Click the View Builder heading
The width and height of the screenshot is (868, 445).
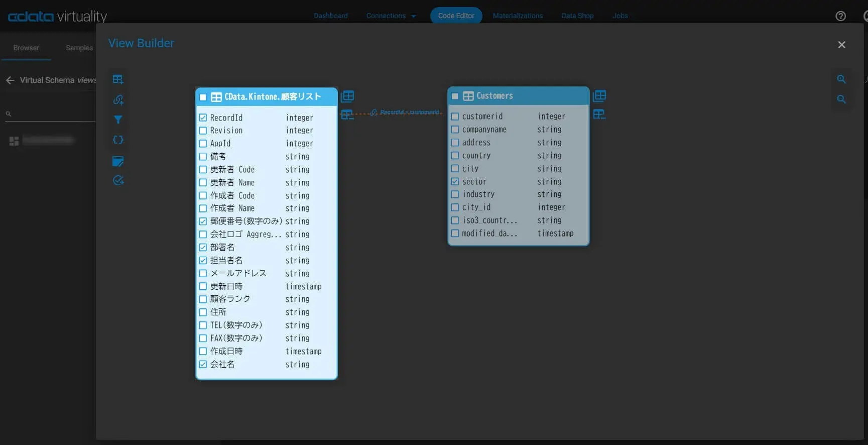point(141,43)
